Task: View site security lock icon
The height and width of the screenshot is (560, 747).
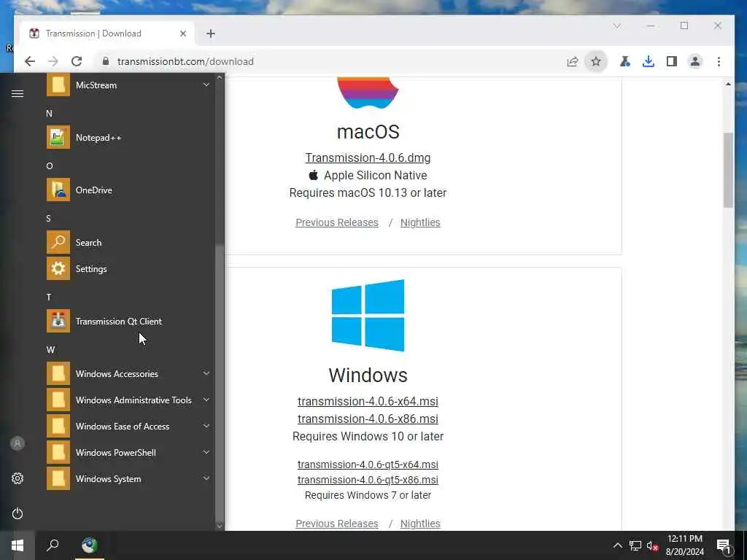Action: click(x=106, y=61)
